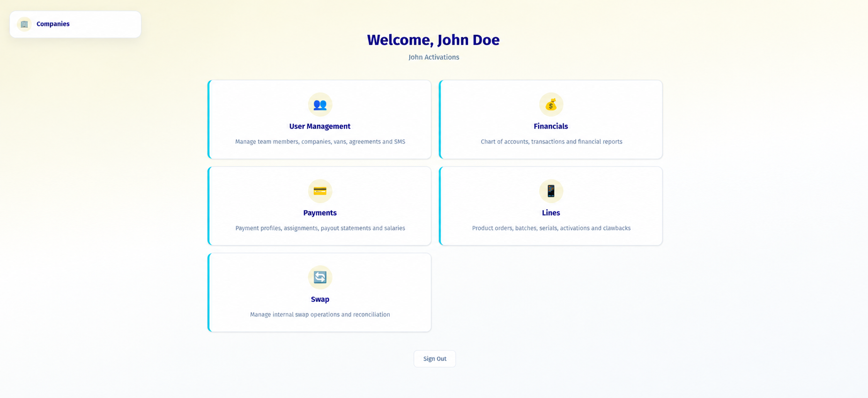Click 'Manage internal swap operations' description

click(320, 315)
